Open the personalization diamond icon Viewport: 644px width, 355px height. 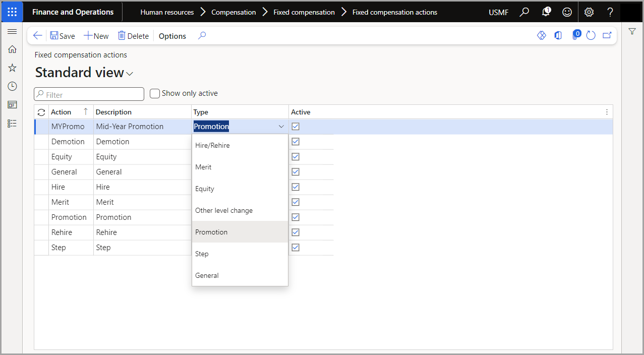tap(541, 35)
